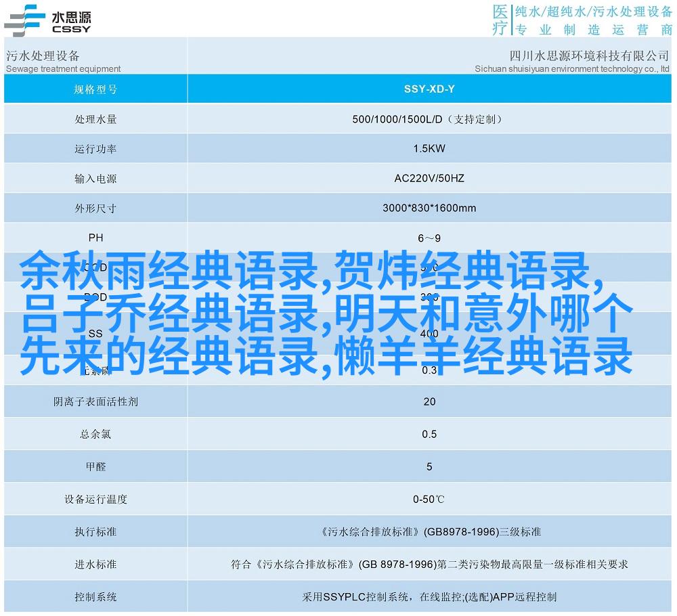
Task: Click the '采用SSYPLC控制系统' value text
Action: (x=429, y=597)
